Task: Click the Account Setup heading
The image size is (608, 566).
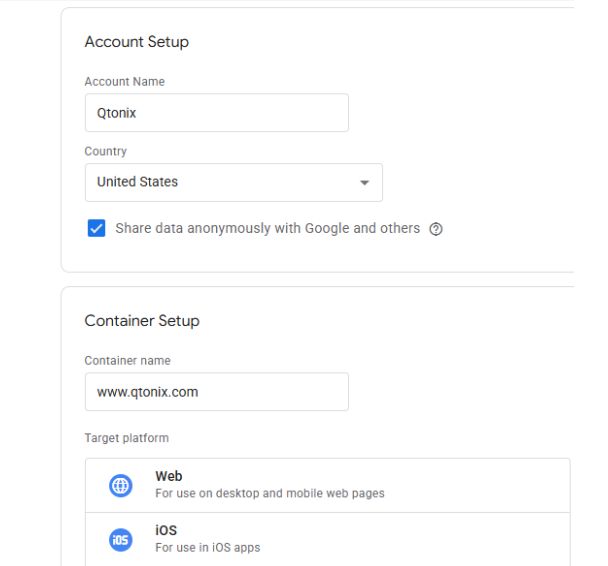Action: (136, 42)
